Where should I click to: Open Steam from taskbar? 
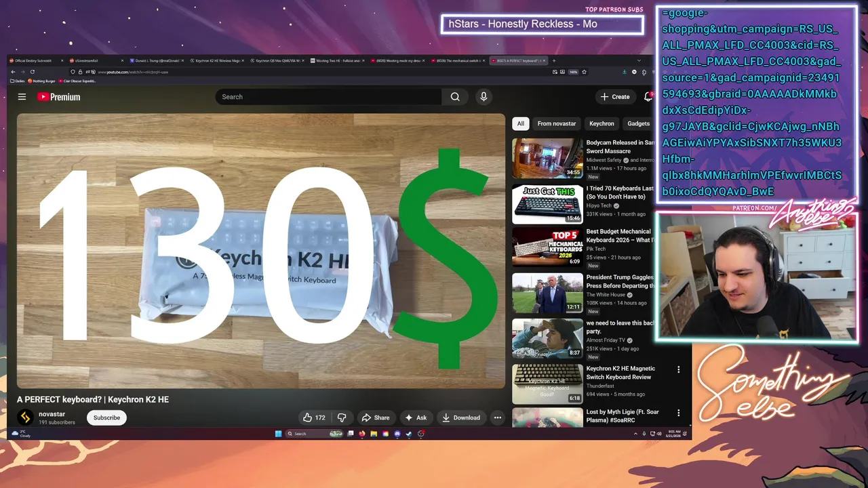click(409, 434)
